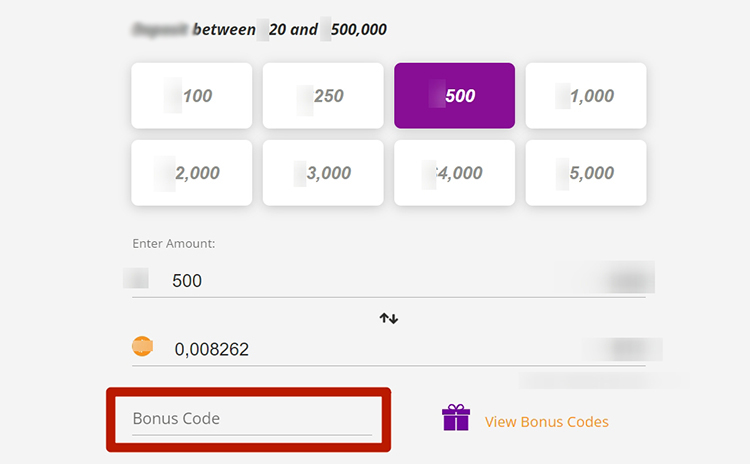
Task: Select the 5,000 deposit amount
Action: pyautogui.click(x=586, y=173)
